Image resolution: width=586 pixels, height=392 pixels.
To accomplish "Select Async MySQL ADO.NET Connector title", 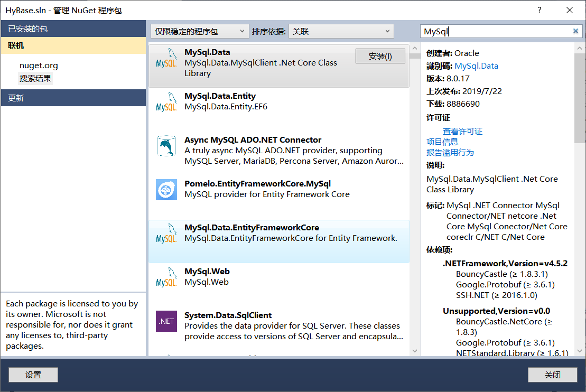I will click(253, 140).
